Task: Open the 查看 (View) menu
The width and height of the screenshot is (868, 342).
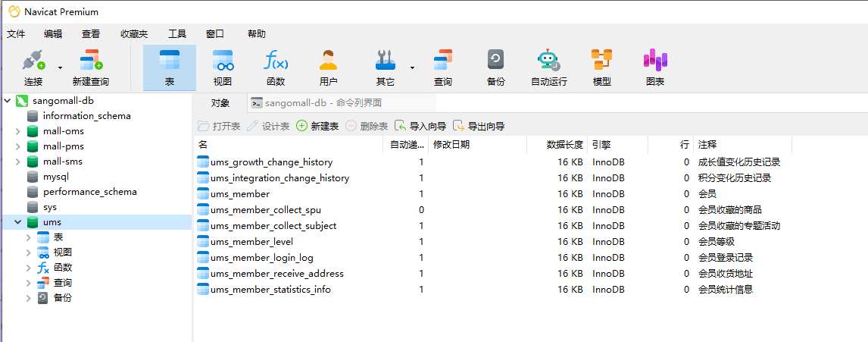Action: (91, 34)
